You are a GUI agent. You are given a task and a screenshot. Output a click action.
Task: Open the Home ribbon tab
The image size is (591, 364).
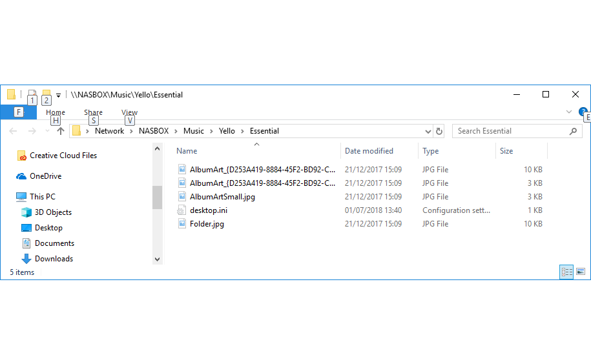(x=56, y=112)
